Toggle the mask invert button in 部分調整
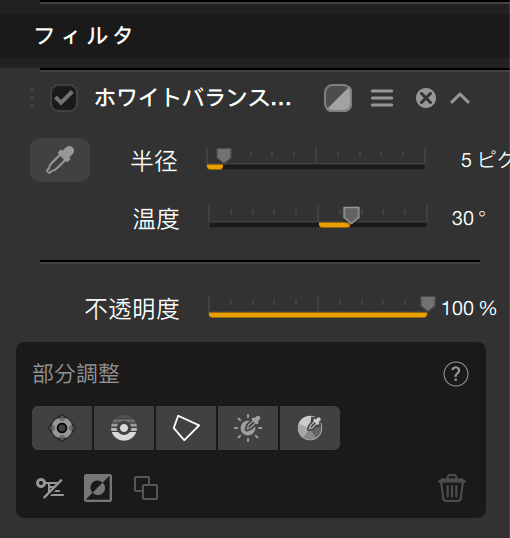This screenshot has width=510, height=538. [98, 488]
